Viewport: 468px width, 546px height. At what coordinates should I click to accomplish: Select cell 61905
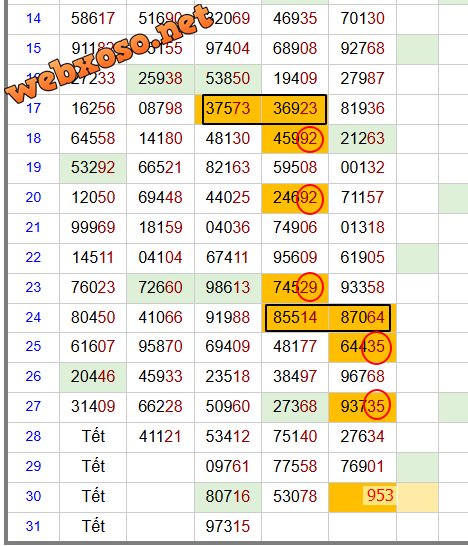(362, 257)
